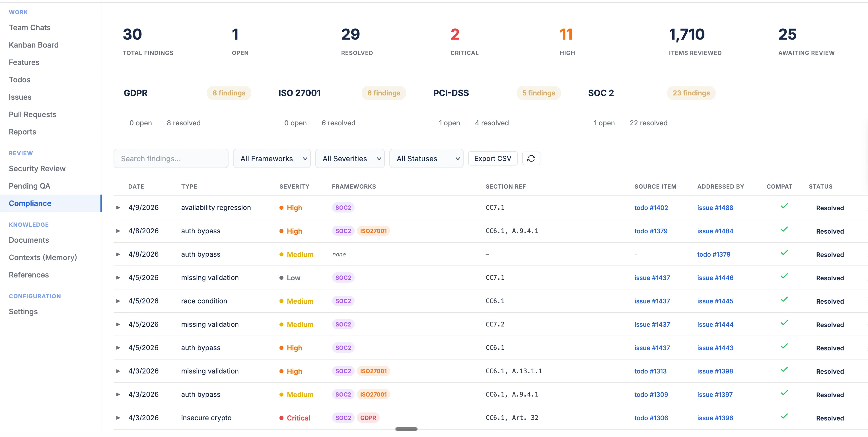The width and height of the screenshot is (868, 437).
Task: Open Team Chats in the sidebar
Action: coord(30,28)
